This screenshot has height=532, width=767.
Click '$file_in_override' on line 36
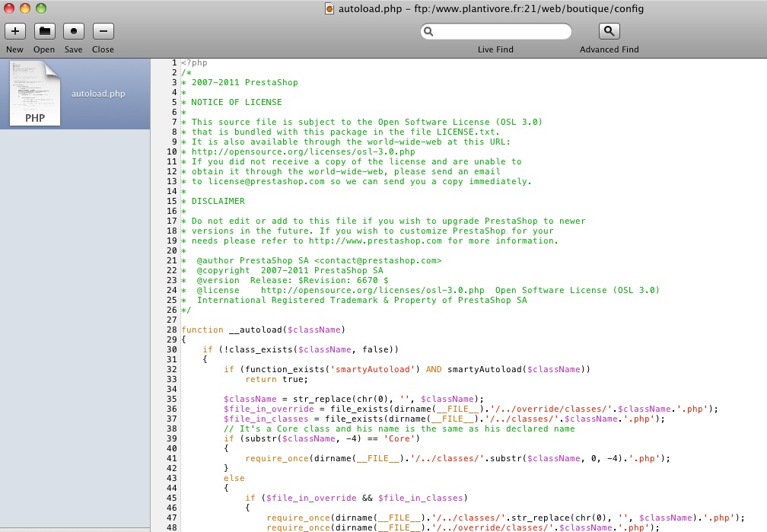(269, 409)
